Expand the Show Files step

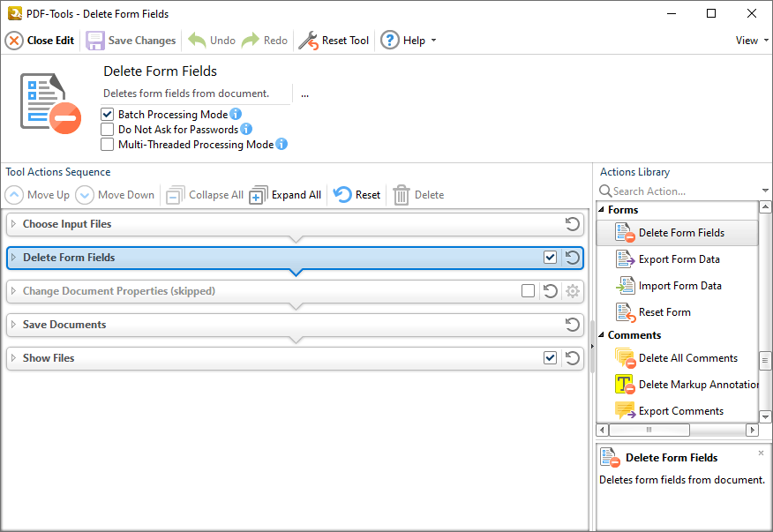click(x=14, y=358)
